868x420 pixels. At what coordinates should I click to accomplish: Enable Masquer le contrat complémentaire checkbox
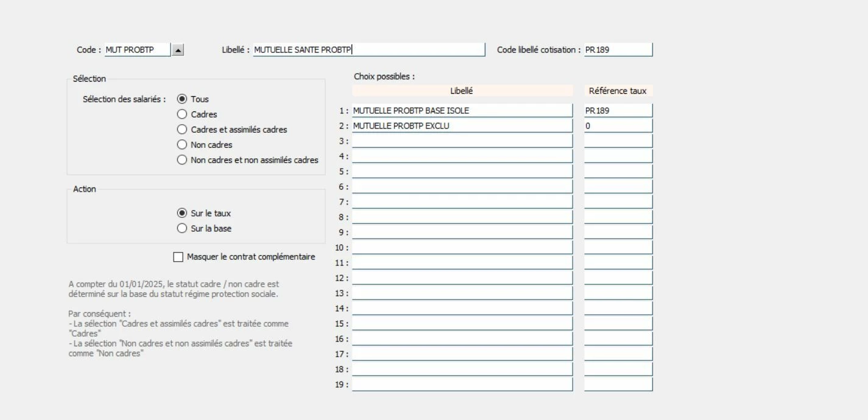tap(178, 257)
